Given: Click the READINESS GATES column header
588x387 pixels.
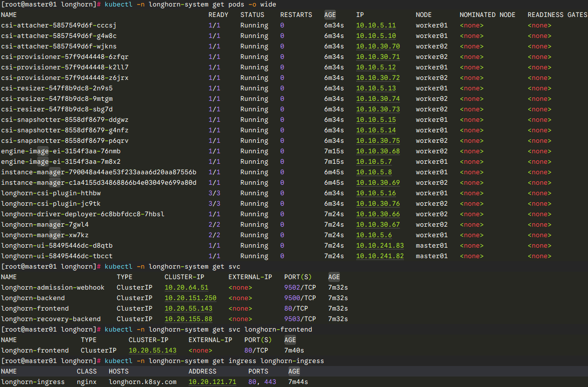Looking at the screenshot, I should [x=557, y=15].
